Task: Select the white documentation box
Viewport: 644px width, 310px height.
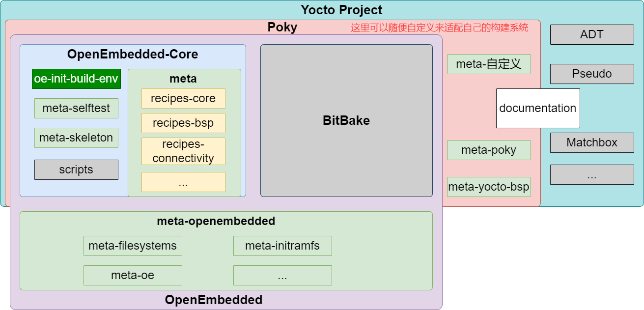Action: click(x=538, y=108)
